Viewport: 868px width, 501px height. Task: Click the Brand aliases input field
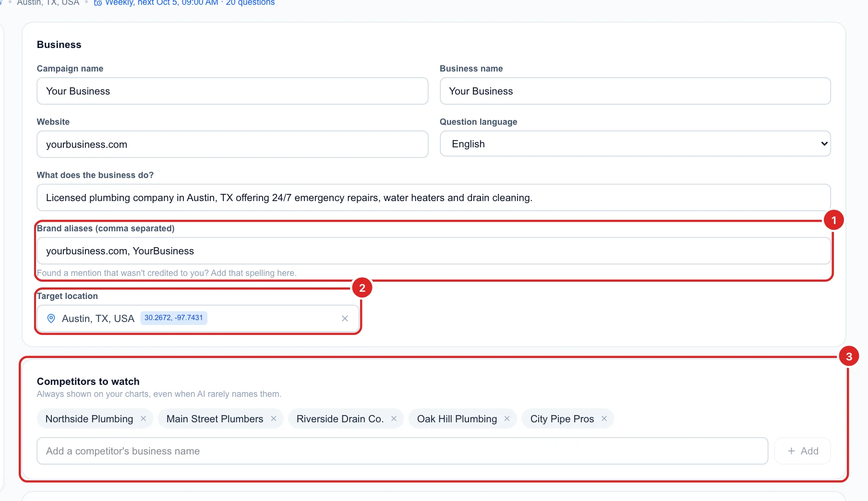[x=434, y=250]
